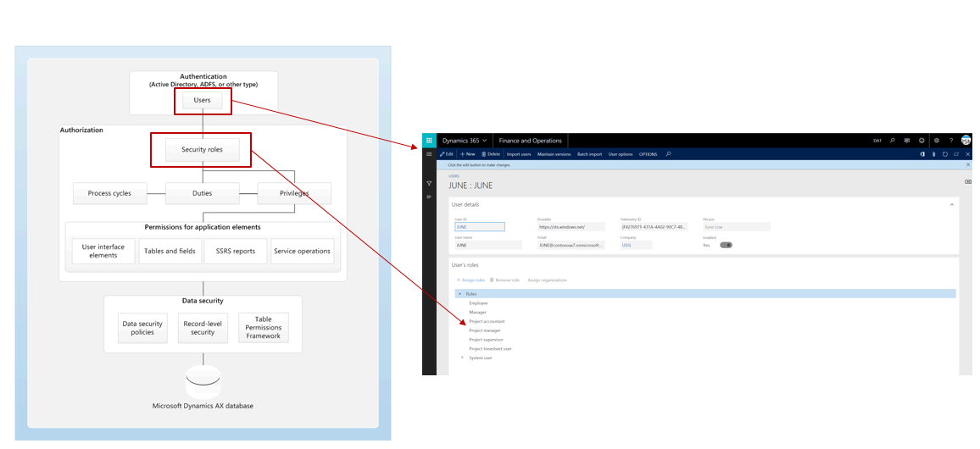Click the User ID field

[479, 227]
